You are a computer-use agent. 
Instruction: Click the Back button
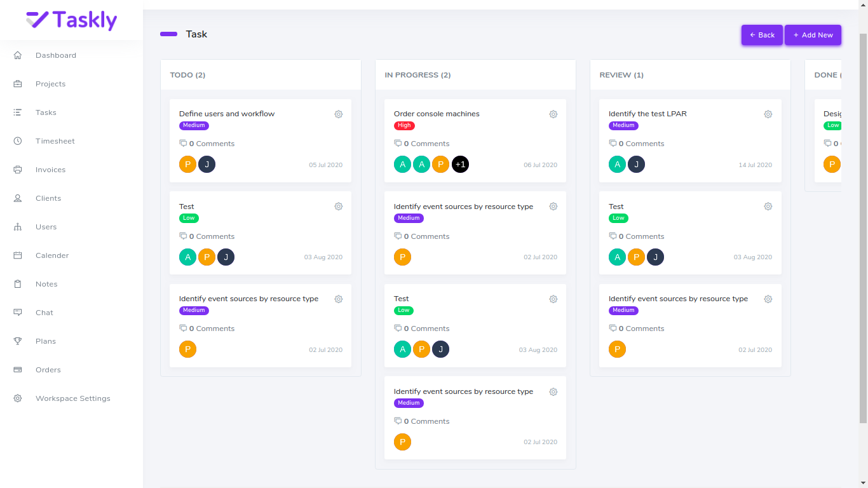pyautogui.click(x=762, y=35)
